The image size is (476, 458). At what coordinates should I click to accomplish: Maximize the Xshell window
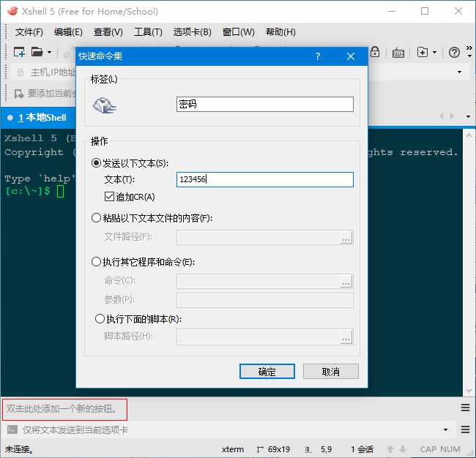coord(425,11)
